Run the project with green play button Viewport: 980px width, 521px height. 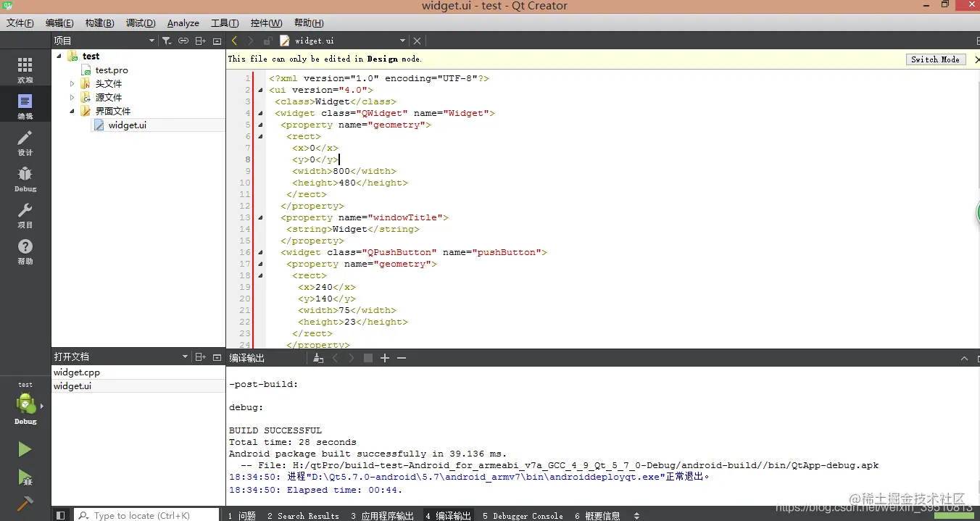pyautogui.click(x=25, y=449)
